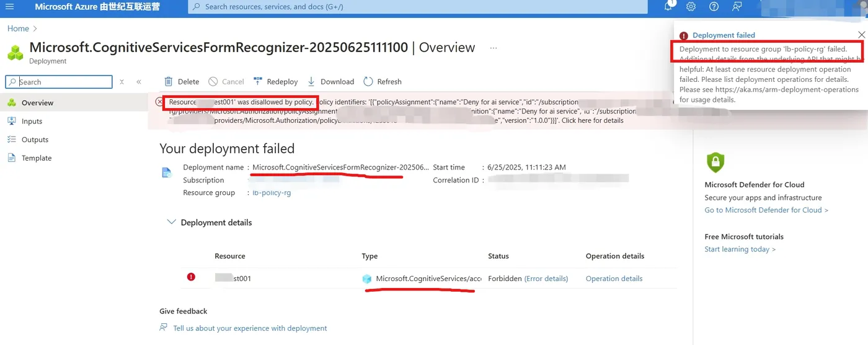Collapse the left menu with double chevron
Image resolution: width=868 pixels, height=345 pixels.
click(139, 82)
